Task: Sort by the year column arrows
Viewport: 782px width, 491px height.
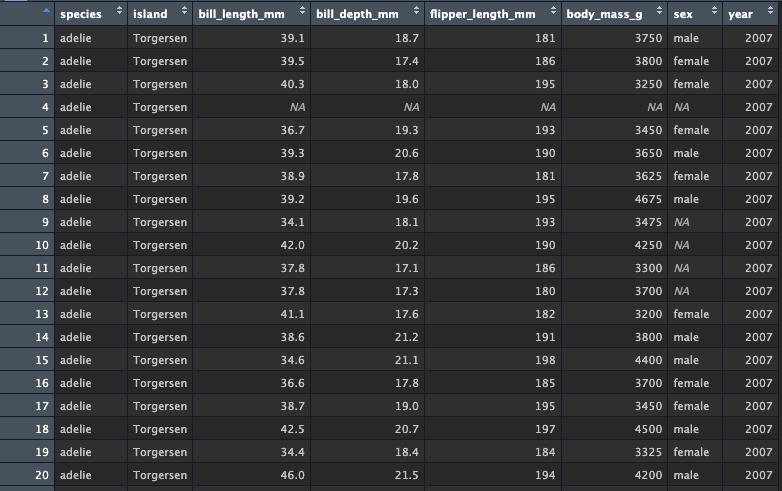Action: pos(770,9)
